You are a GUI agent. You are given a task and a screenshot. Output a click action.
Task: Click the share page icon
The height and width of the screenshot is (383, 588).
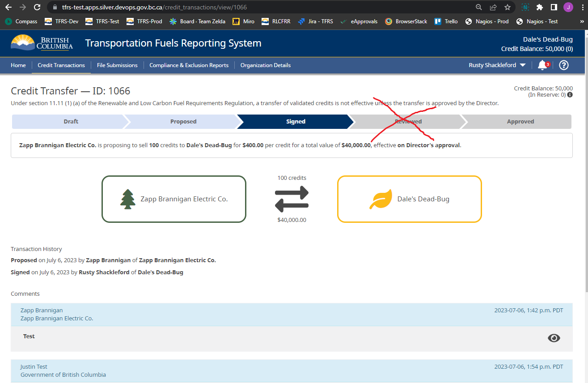pyautogui.click(x=493, y=7)
